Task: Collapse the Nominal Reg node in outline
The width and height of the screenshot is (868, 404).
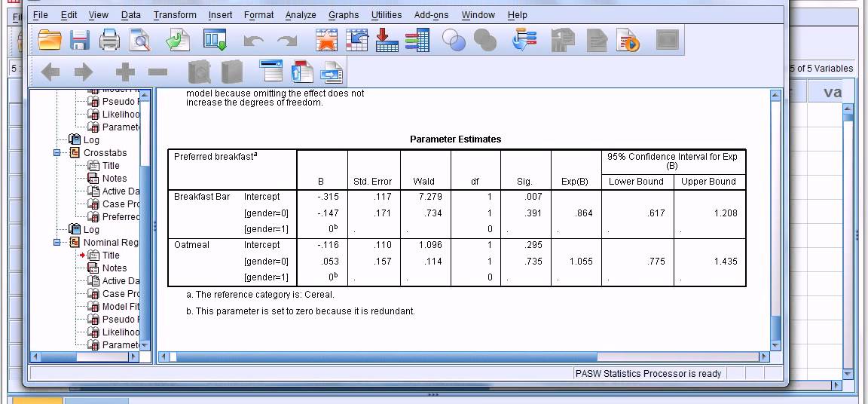Action: coord(57,243)
